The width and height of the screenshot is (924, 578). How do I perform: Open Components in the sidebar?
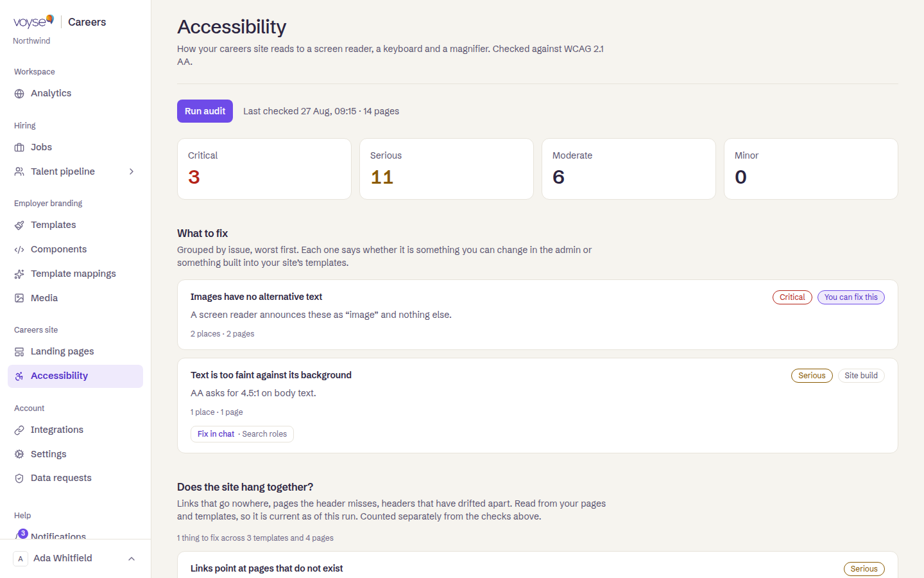[x=75, y=250]
